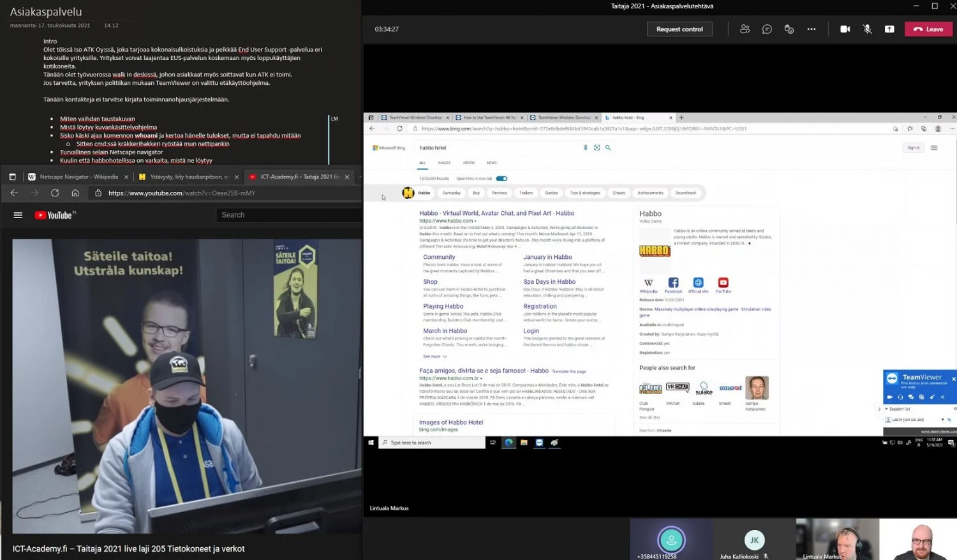Click the Request control button
The image size is (957, 560).
point(679,29)
